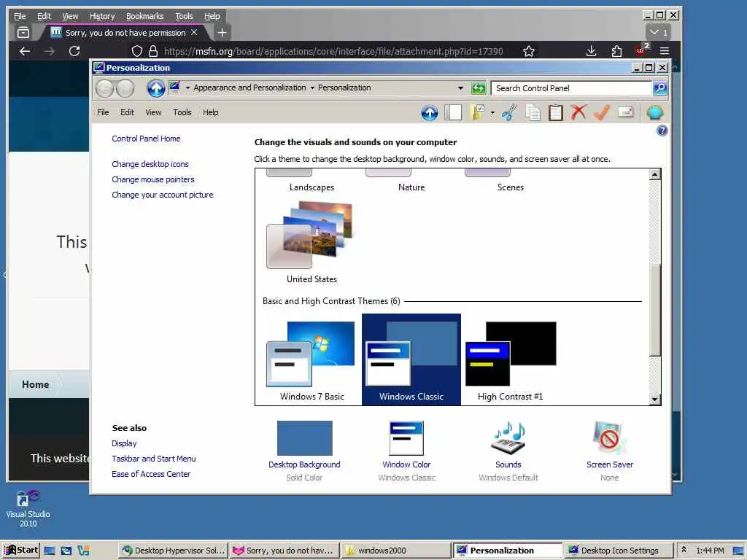This screenshot has height=560, width=747.
Task: Open Firefox History menu
Action: (x=102, y=16)
